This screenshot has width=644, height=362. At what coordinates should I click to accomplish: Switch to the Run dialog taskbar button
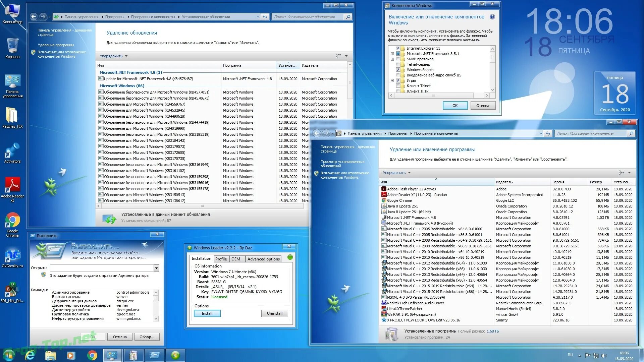(x=155, y=355)
